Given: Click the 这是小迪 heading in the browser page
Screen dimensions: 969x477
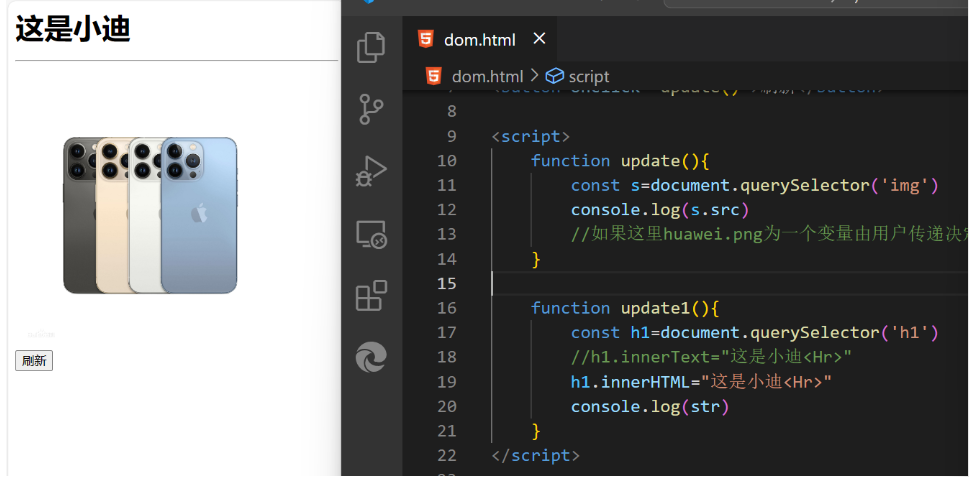Looking at the screenshot, I should pos(73,29).
